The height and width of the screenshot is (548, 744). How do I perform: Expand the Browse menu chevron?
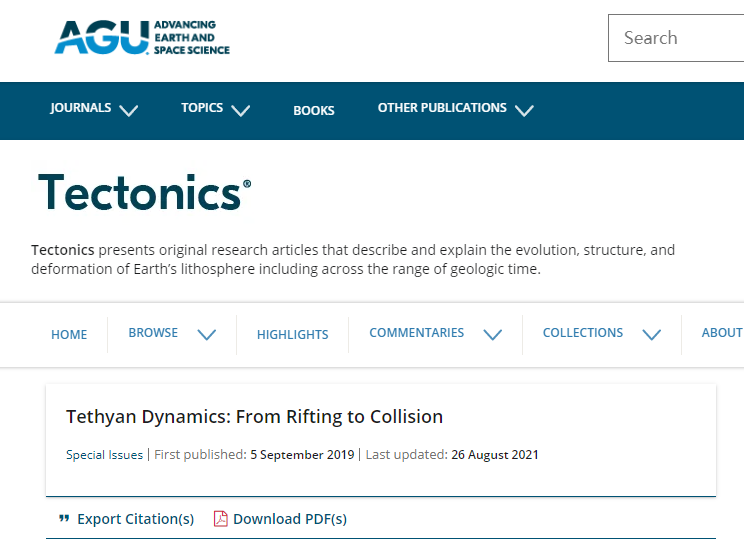pyautogui.click(x=207, y=334)
